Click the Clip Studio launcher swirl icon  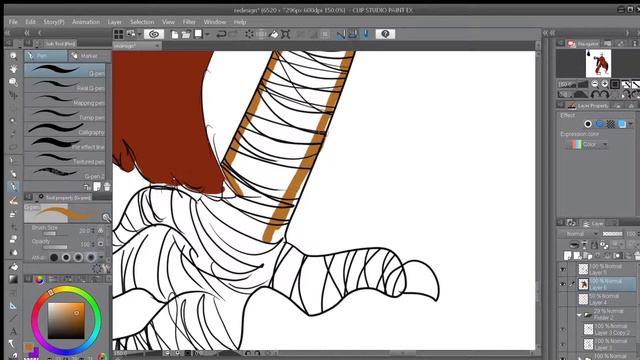pos(154,34)
